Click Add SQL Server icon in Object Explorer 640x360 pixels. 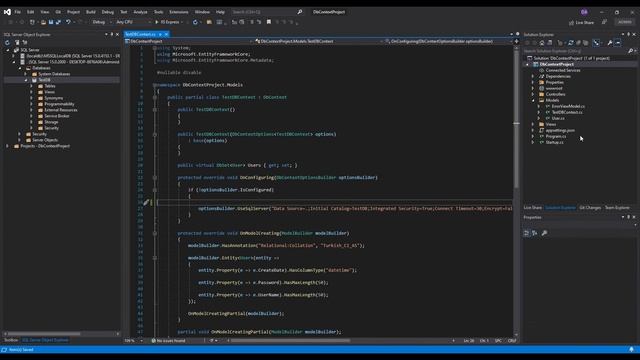pyautogui.click(x=17, y=42)
